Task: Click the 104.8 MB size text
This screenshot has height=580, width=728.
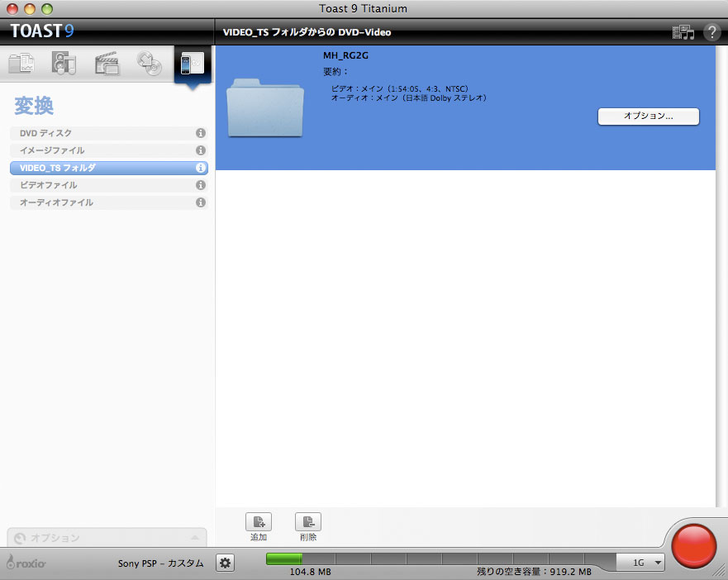Action: (x=310, y=572)
